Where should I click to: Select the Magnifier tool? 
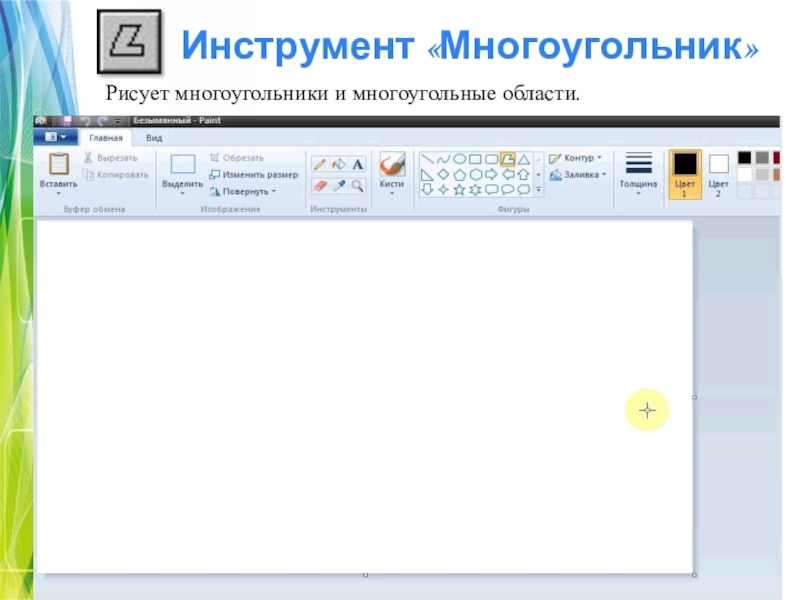[357, 186]
